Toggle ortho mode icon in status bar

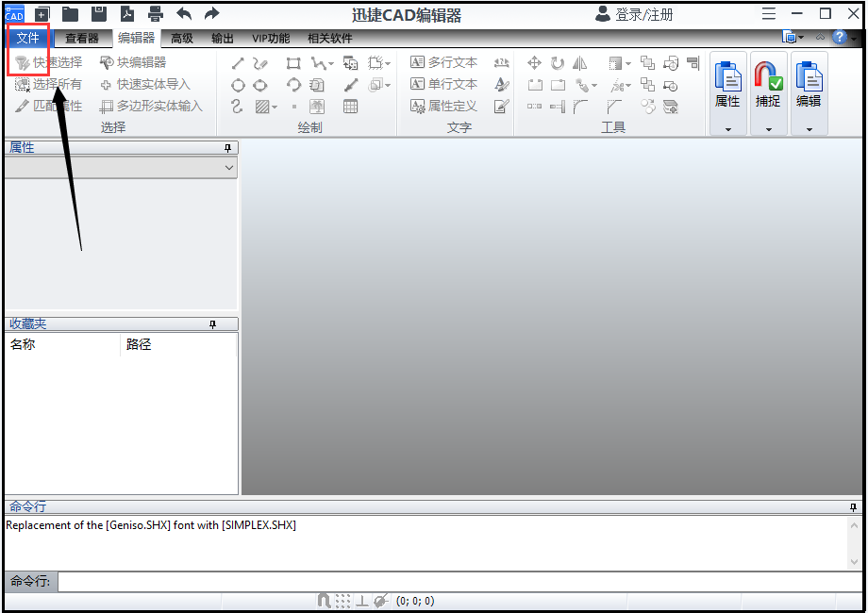tap(362, 601)
